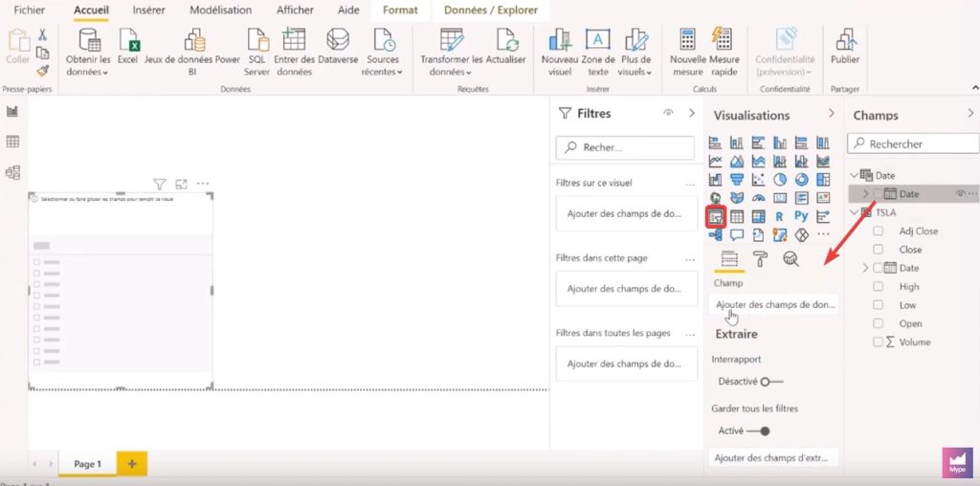This screenshot has width=980, height=486.
Task: Toggle Garder tous les filtres switch
Action: [x=758, y=431]
